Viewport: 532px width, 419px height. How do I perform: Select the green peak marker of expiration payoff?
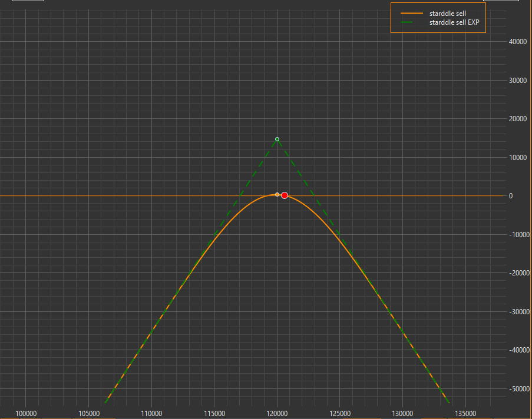tap(277, 139)
